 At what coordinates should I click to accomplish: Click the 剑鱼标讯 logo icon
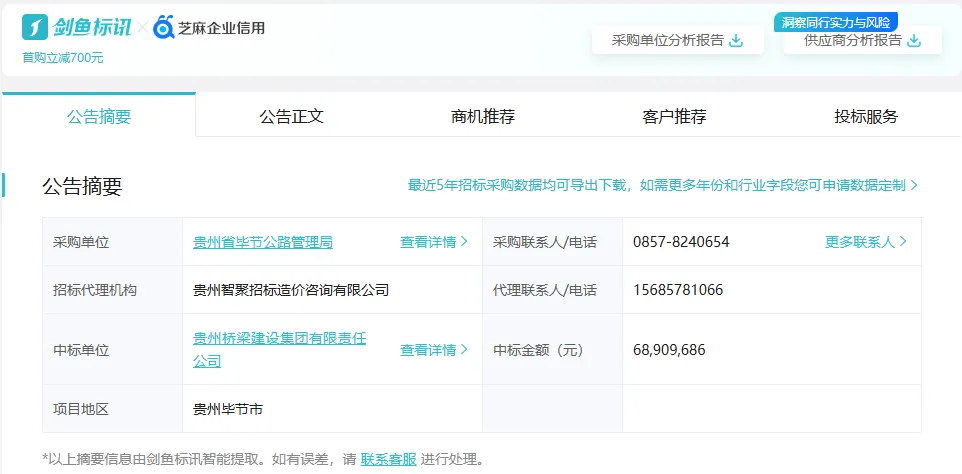(x=35, y=27)
